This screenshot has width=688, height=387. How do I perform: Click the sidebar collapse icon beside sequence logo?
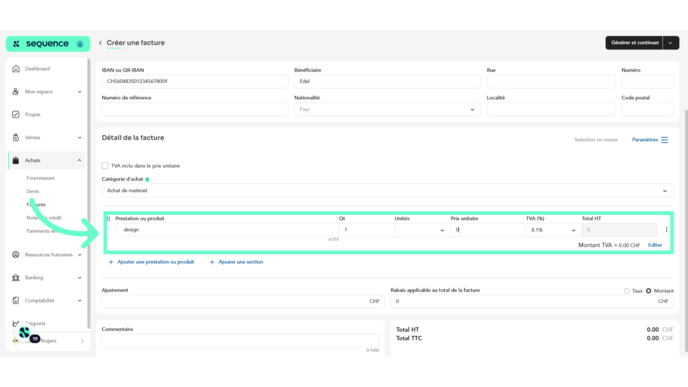pos(80,44)
